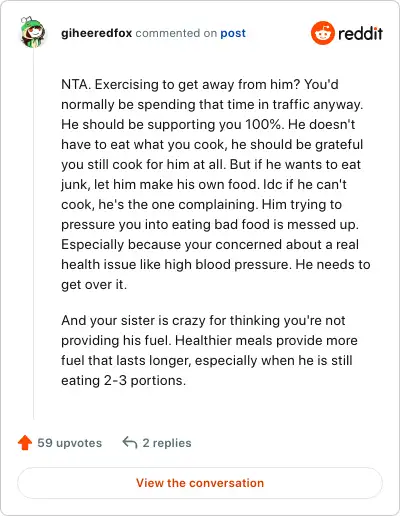The width and height of the screenshot is (400, 516).
Task: Click the giheeredfox user avatar
Action: click(x=33, y=32)
